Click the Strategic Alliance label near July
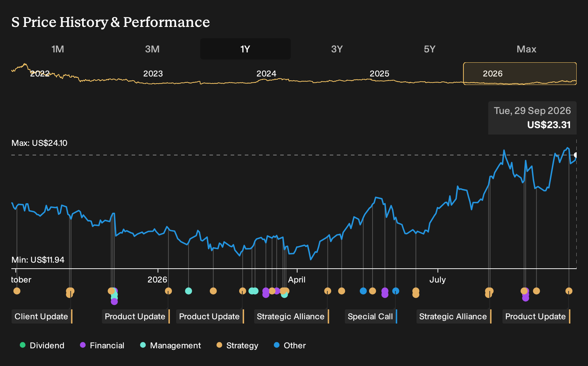This screenshot has height=366, width=588. pos(454,316)
